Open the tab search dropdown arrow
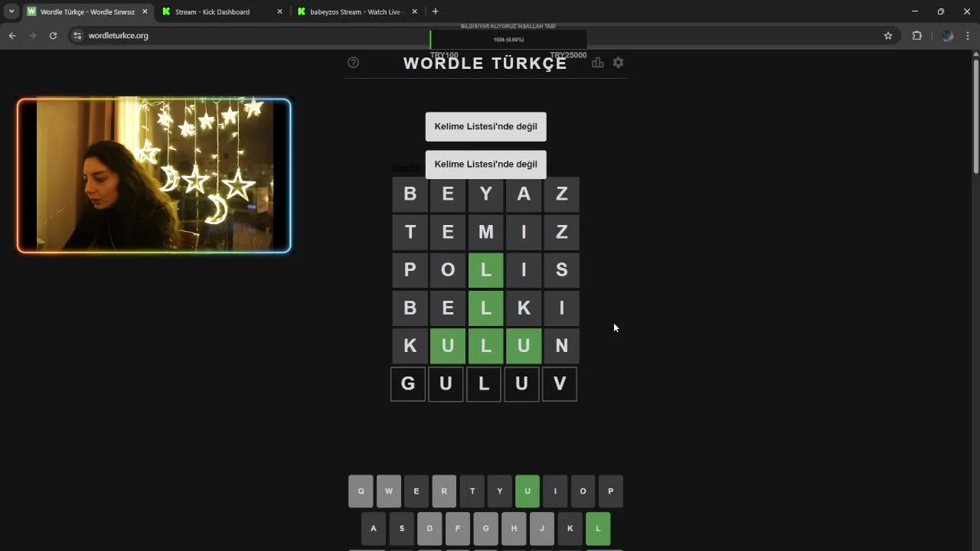The width and height of the screenshot is (980, 551). point(11,11)
